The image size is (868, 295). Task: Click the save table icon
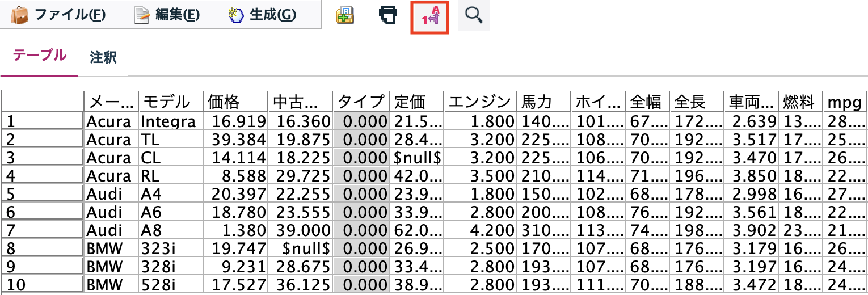tap(344, 15)
